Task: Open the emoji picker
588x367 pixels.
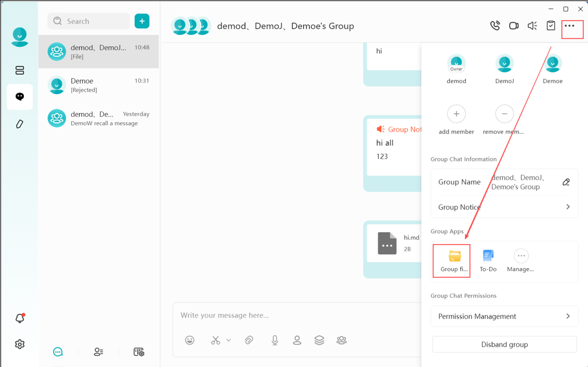Action: [190, 340]
